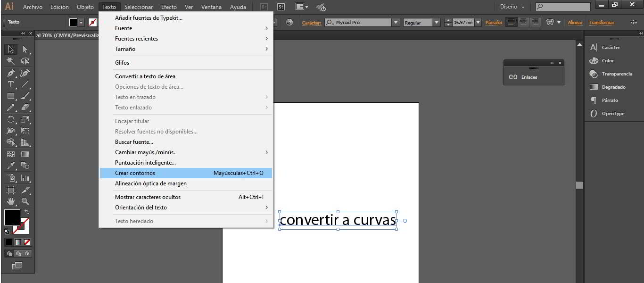Pick the Blend tool

point(25,166)
